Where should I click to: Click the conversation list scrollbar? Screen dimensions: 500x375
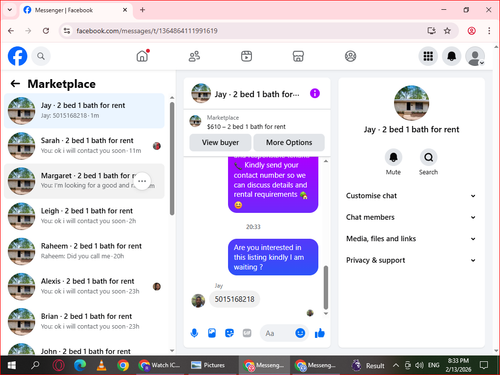[x=172, y=158]
